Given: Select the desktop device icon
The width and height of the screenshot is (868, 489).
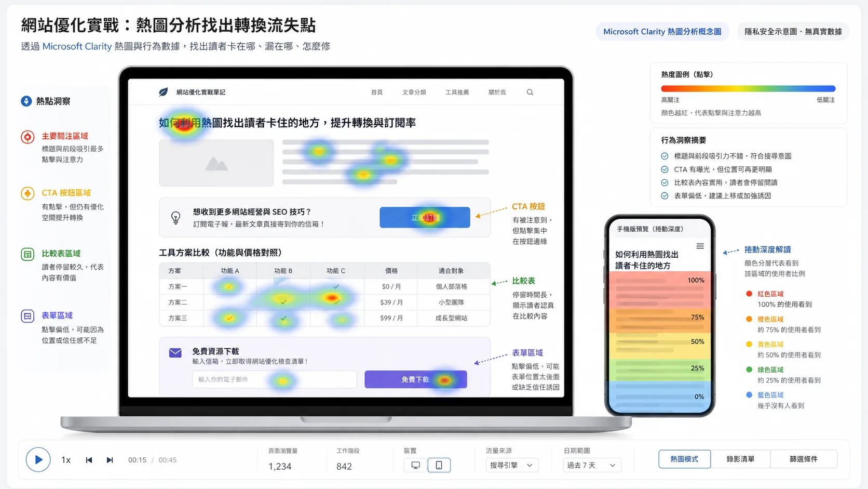Looking at the screenshot, I should click(415, 465).
